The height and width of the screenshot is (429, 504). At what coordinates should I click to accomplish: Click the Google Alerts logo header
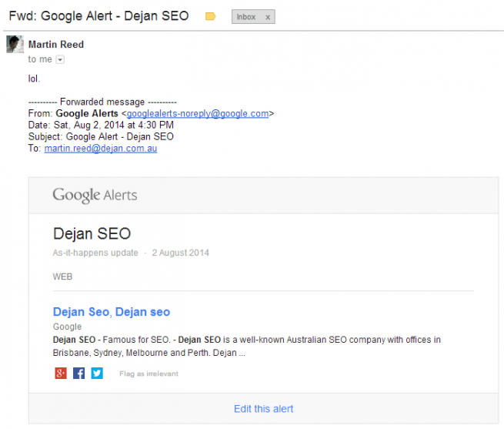click(95, 195)
